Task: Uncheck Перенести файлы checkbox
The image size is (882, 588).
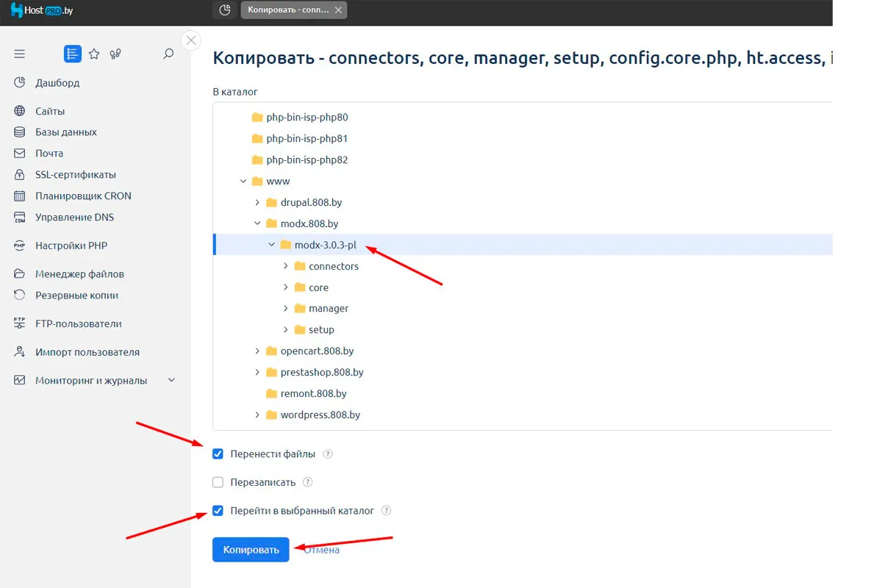Action: [218, 454]
